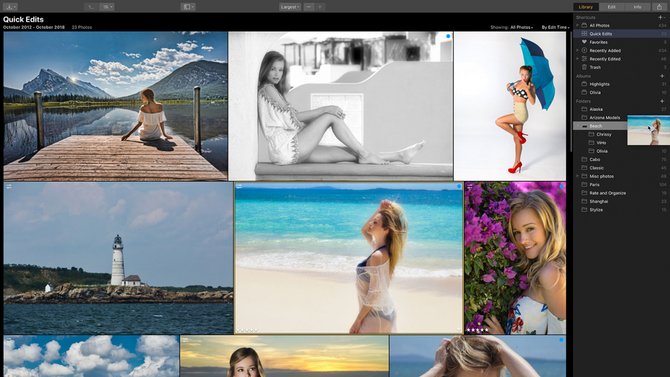Expand the Misc photos folder arrow
670x377 pixels.
coord(578,176)
